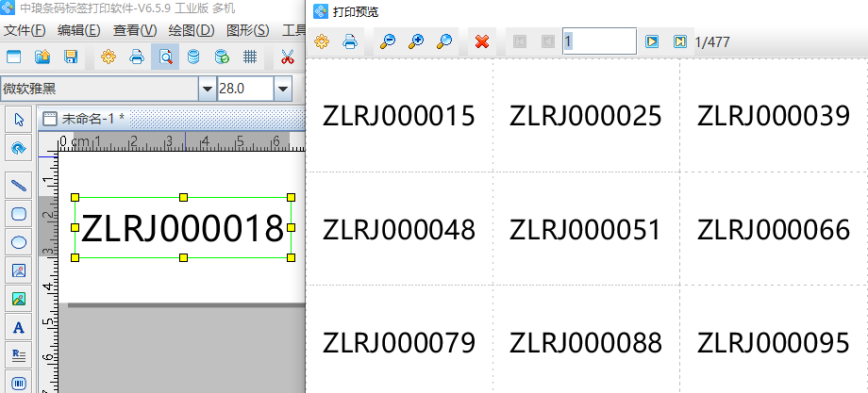Select the draw line tool
Screen dimensions: 868x393
18,185
